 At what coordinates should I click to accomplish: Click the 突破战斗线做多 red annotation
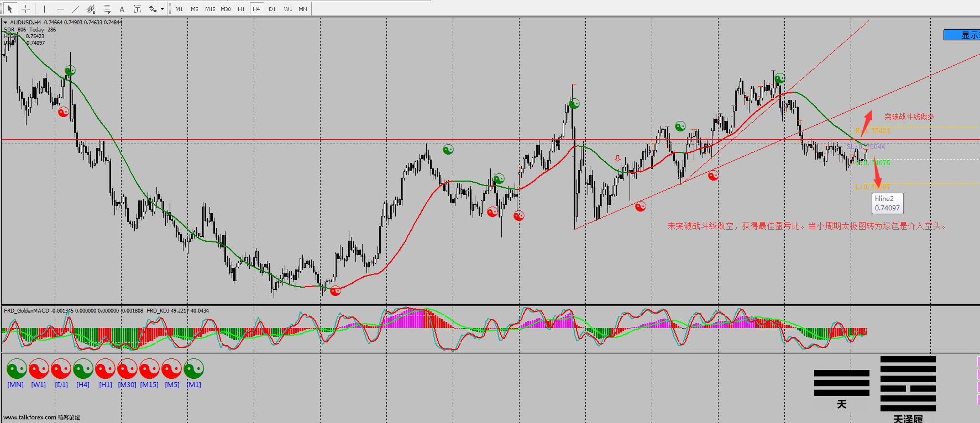909,117
